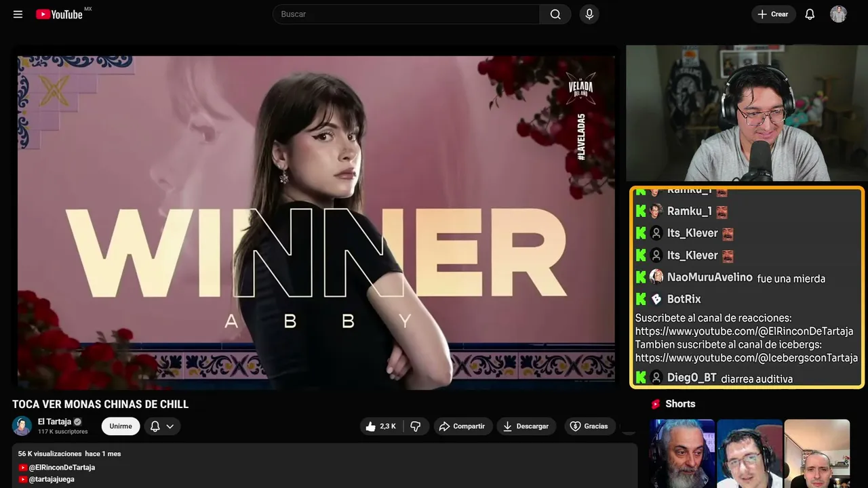
Task: Click the "diarrea auditiva" chat message
Action: click(x=757, y=379)
